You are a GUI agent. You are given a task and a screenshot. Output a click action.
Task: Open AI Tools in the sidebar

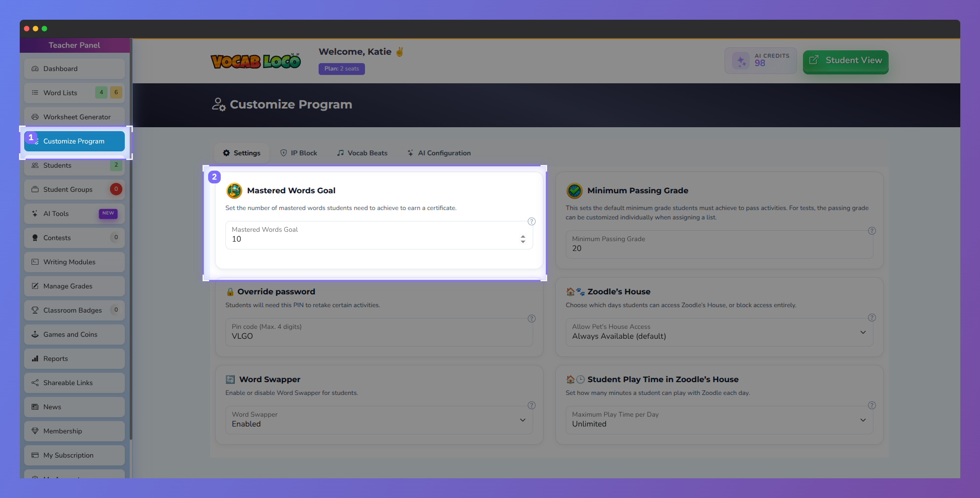click(74, 213)
